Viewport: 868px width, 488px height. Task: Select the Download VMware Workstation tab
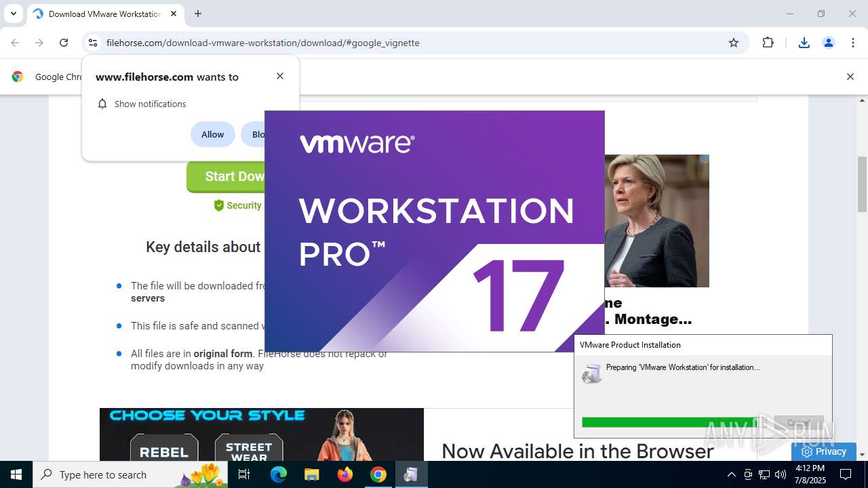coord(105,14)
